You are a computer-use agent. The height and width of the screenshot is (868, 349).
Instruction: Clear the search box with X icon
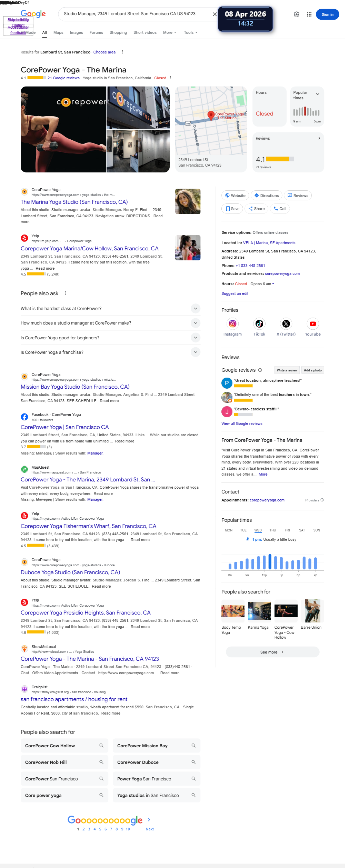[x=215, y=14]
